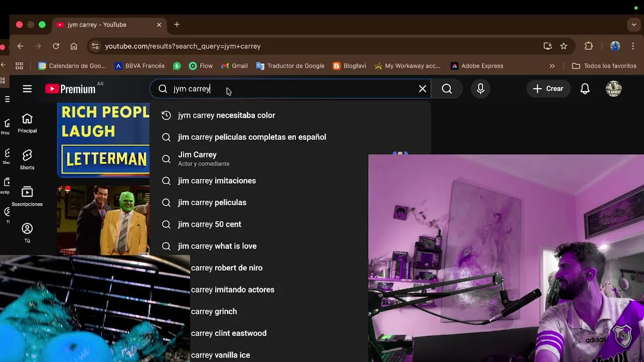Click the Crear button
This screenshot has height=362, width=644.
(548, 89)
